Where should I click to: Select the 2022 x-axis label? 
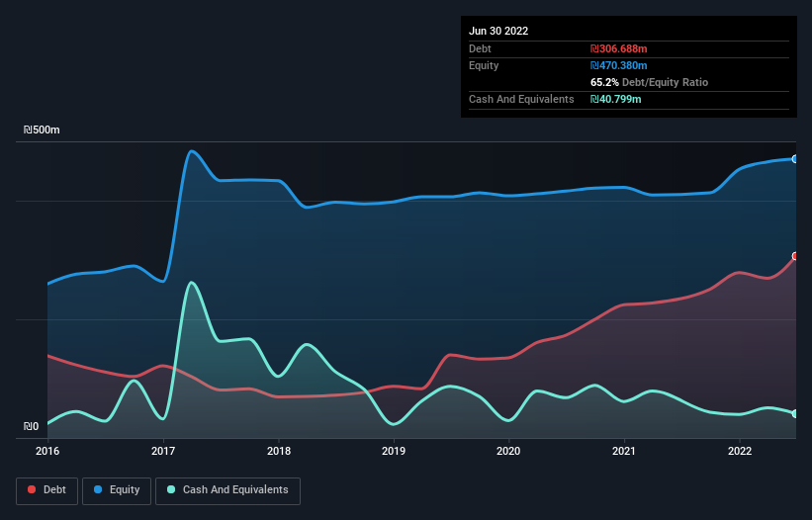pyautogui.click(x=740, y=451)
